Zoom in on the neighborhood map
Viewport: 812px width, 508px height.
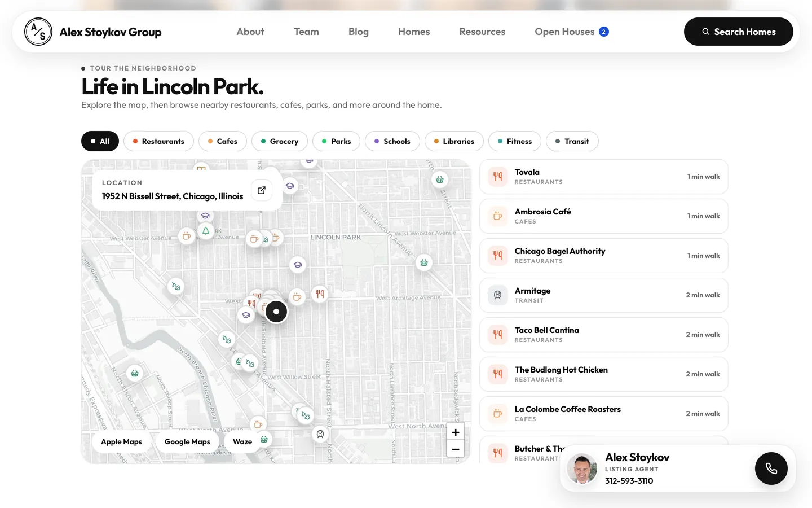(456, 432)
